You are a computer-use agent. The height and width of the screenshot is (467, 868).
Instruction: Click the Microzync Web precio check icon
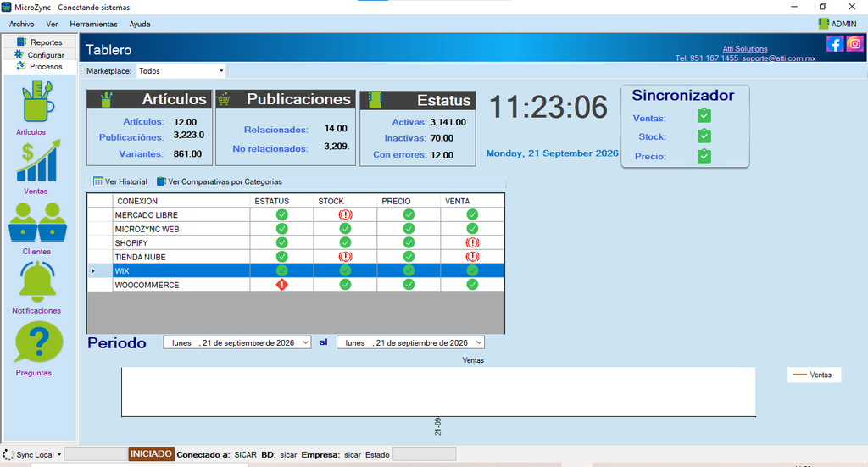(x=409, y=229)
